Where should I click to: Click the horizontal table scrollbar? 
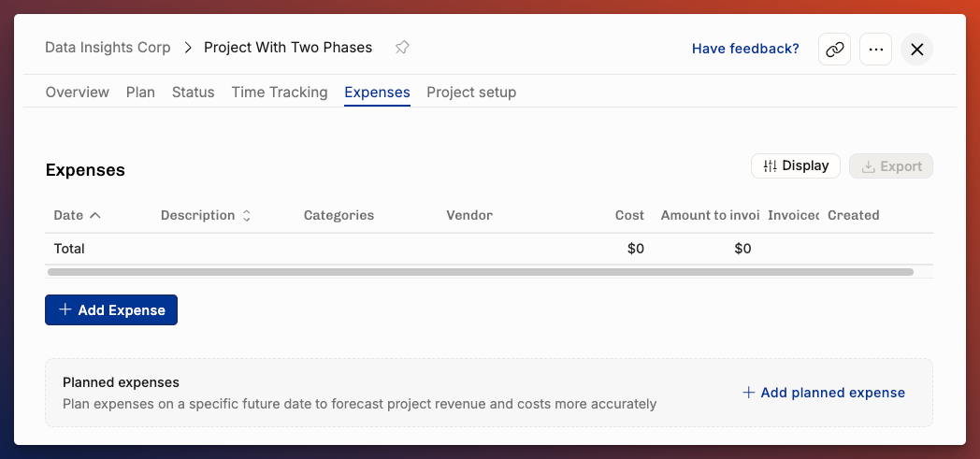click(x=481, y=272)
